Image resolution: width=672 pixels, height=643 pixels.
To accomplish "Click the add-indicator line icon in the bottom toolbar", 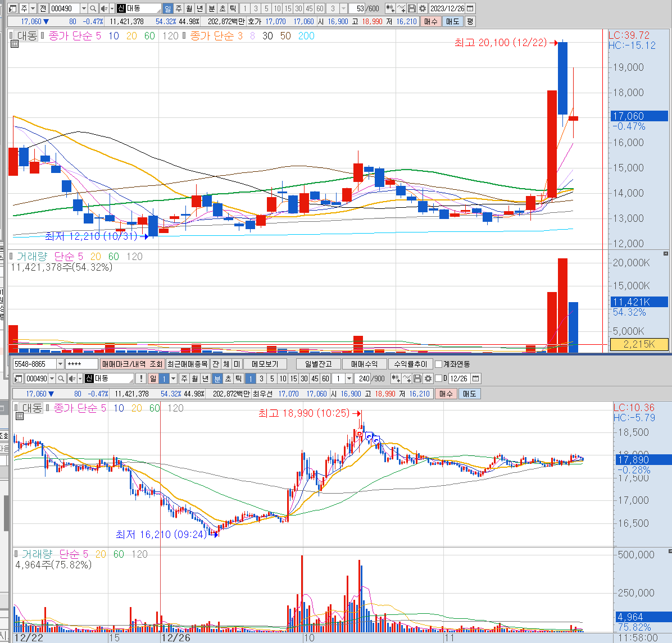I will [x=407, y=378].
